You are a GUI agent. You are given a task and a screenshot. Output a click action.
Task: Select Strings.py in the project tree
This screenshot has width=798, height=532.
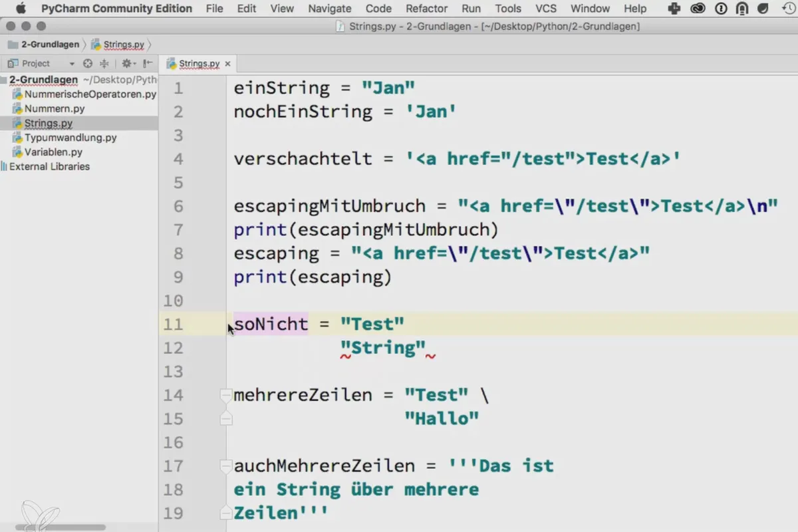click(43, 124)
